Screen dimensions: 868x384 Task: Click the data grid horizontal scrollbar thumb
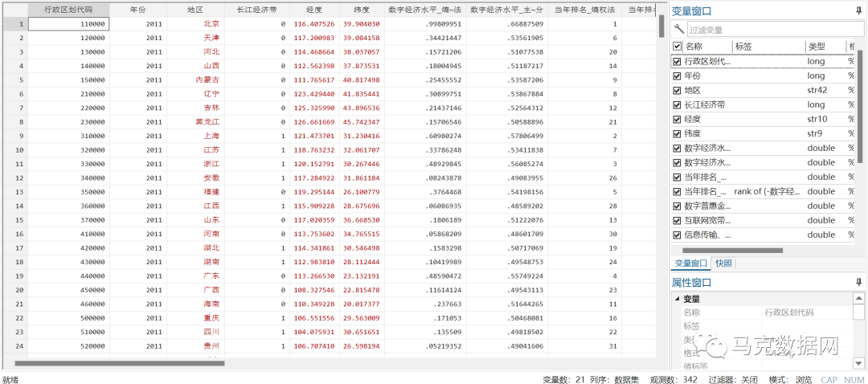point(120,364)
